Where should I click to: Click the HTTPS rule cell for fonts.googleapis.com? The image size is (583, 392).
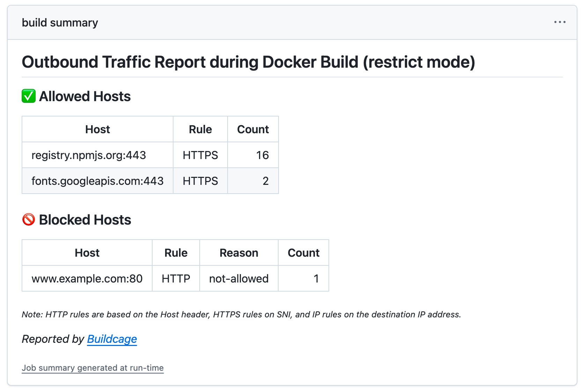pos(200,181)
